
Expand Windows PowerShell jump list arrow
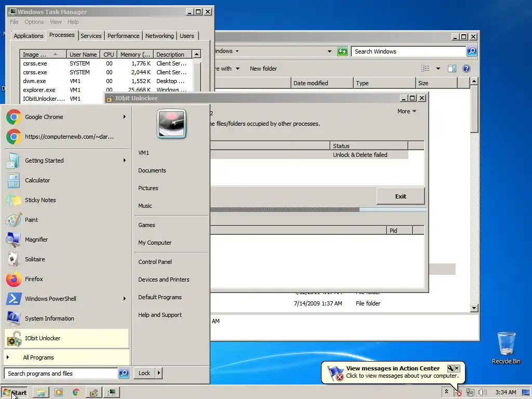tap(125, 299)
